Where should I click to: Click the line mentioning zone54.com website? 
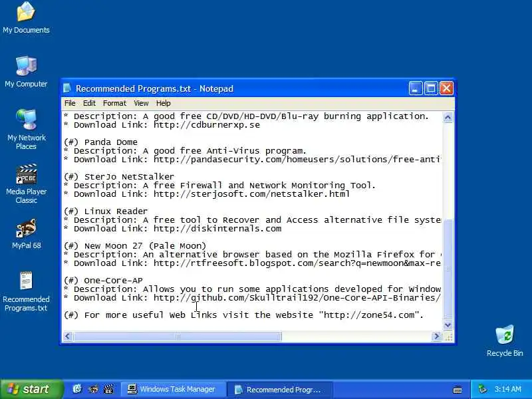tap(243, 315)
